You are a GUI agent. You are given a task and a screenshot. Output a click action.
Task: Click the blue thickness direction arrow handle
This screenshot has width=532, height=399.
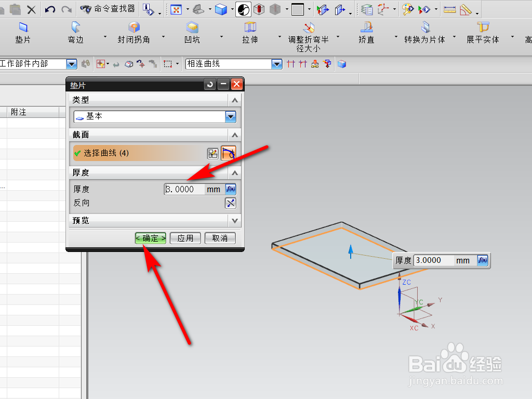pos(351,252)
